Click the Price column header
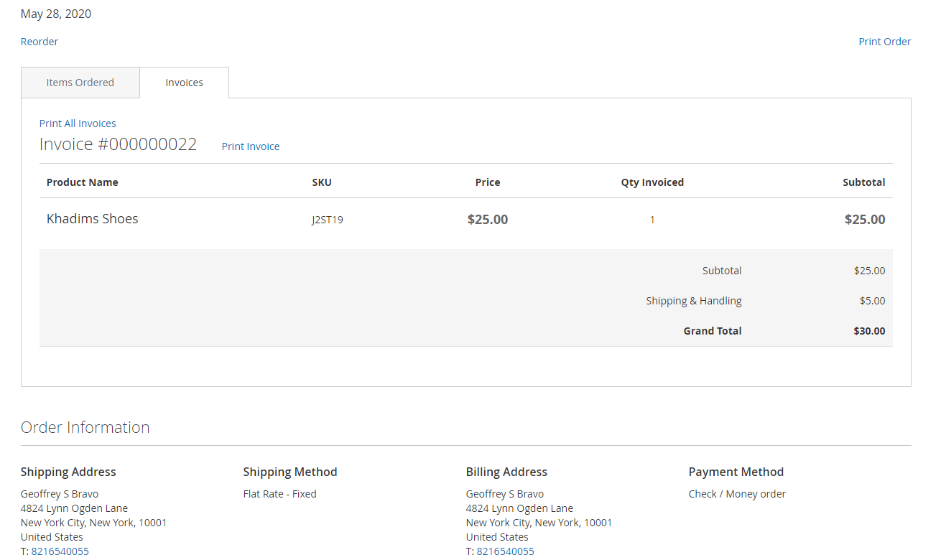Screen dimensions: 941x560 488,182
